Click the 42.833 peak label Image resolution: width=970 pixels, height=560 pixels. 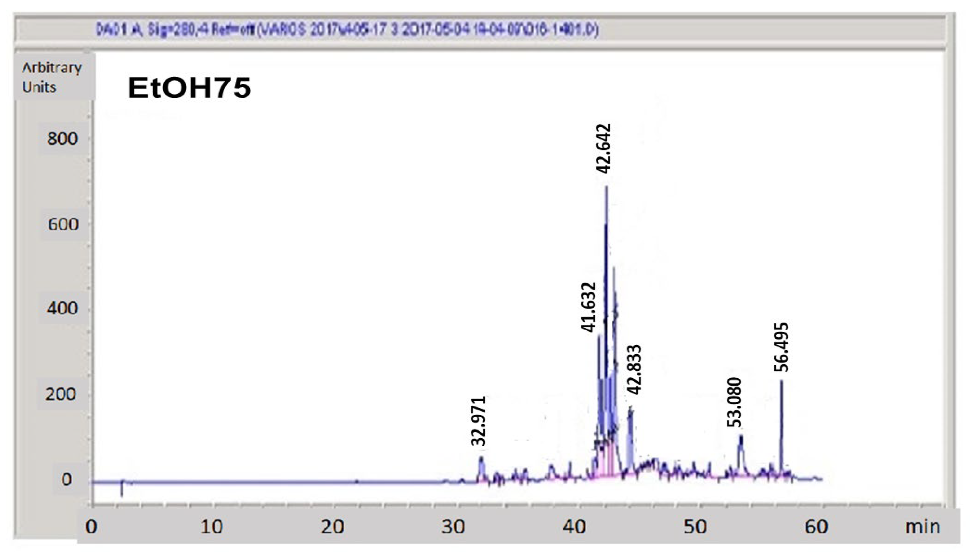pyautogui.click(x=634, y=370)
